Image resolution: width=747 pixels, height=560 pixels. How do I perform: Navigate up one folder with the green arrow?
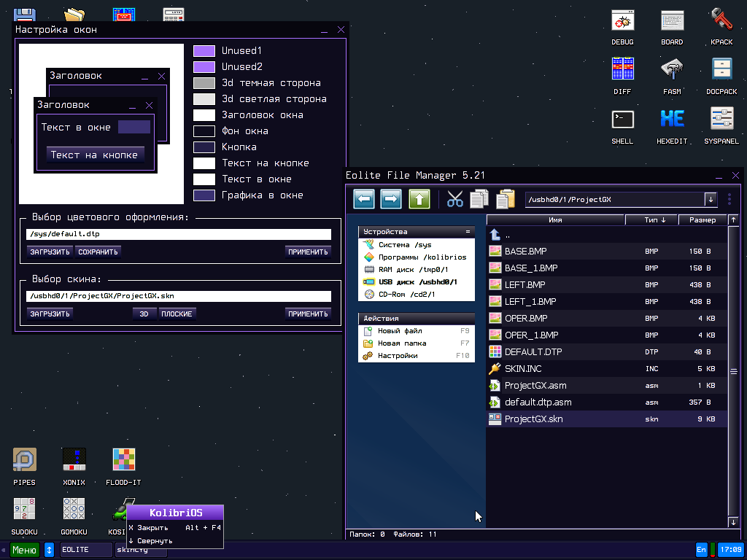[x=418, y=198]
